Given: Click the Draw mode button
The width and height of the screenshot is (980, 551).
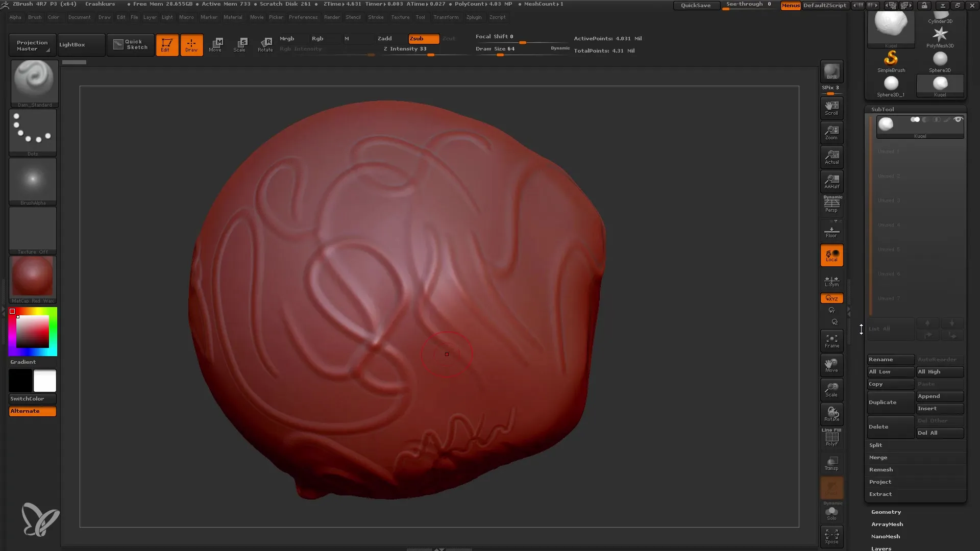Looking at the screenshot, I should (x=191, y=44).
